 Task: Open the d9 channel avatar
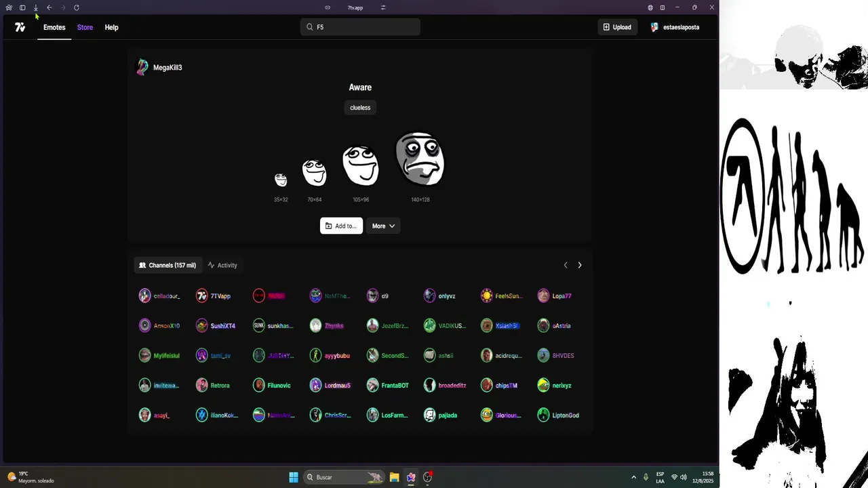(372, 296)
